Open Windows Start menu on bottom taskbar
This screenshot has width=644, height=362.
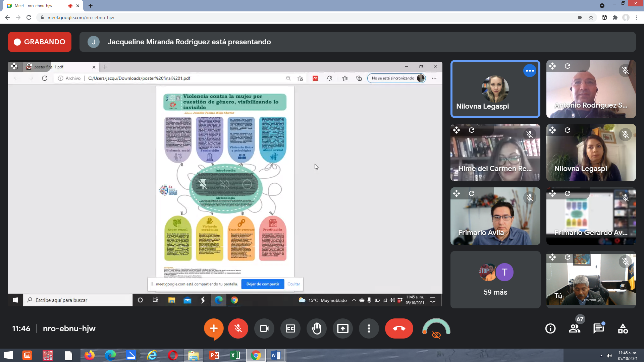pos(8,355)
